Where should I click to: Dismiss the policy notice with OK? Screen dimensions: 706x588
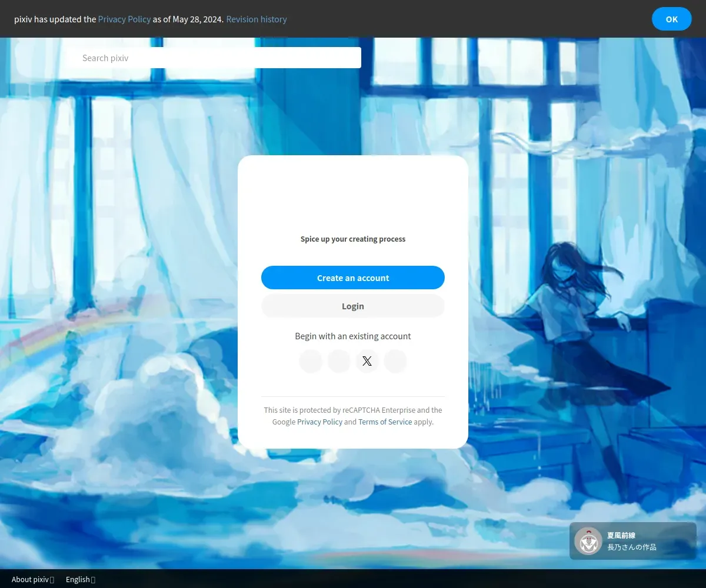click(672, 19)
